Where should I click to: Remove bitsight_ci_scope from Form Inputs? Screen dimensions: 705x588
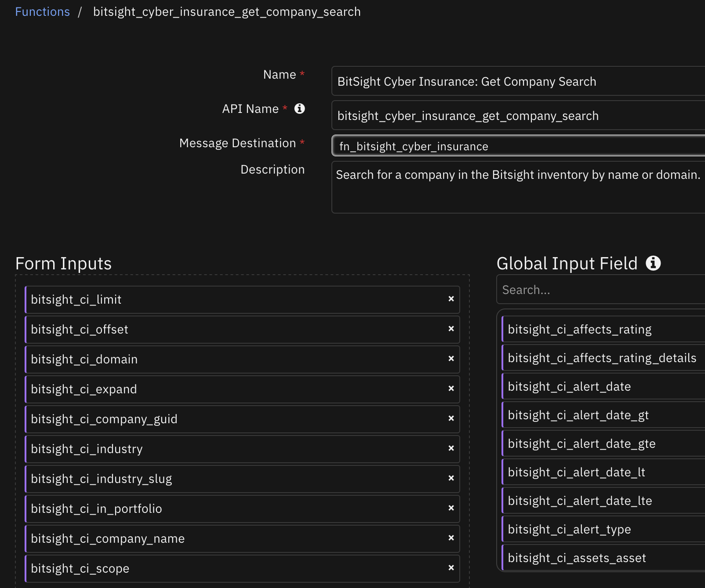451,568
